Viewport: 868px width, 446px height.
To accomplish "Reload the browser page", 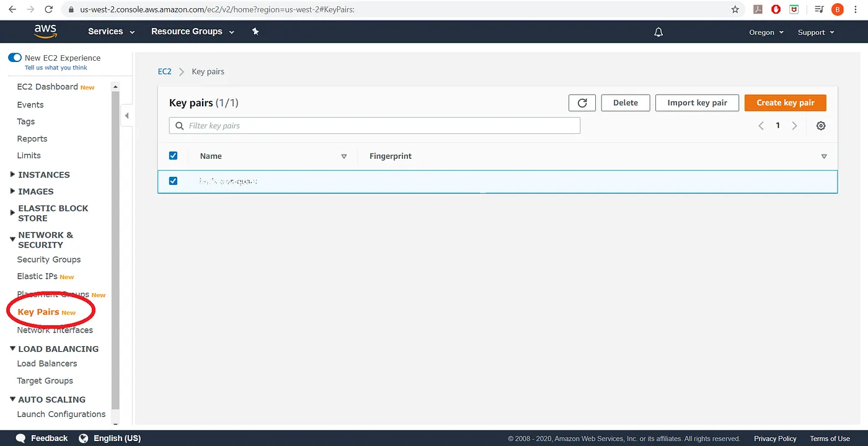I will 49,9.
